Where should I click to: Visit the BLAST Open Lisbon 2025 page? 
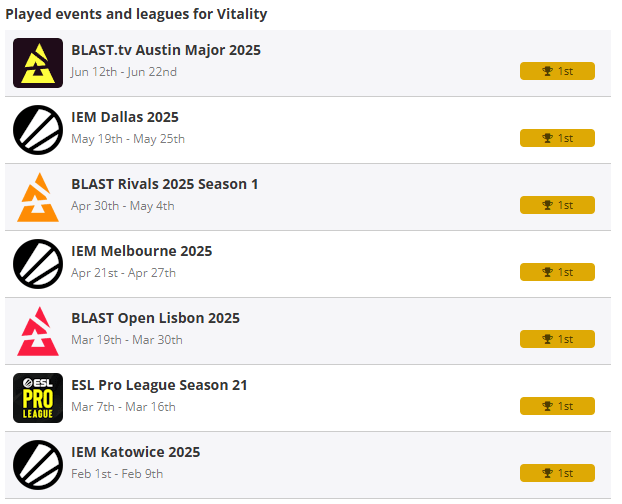click(x=156, y=318)
